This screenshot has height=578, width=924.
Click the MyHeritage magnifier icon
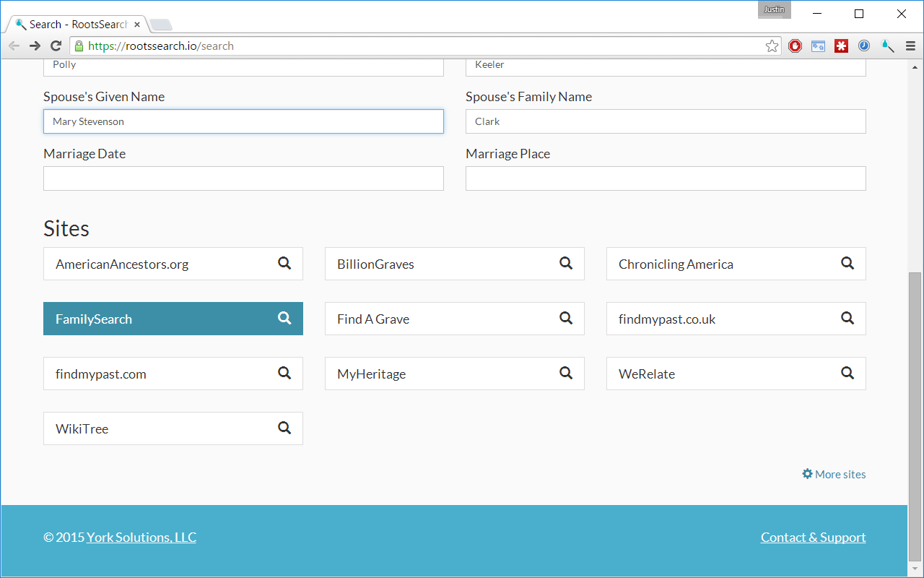[x=566, y=373]
